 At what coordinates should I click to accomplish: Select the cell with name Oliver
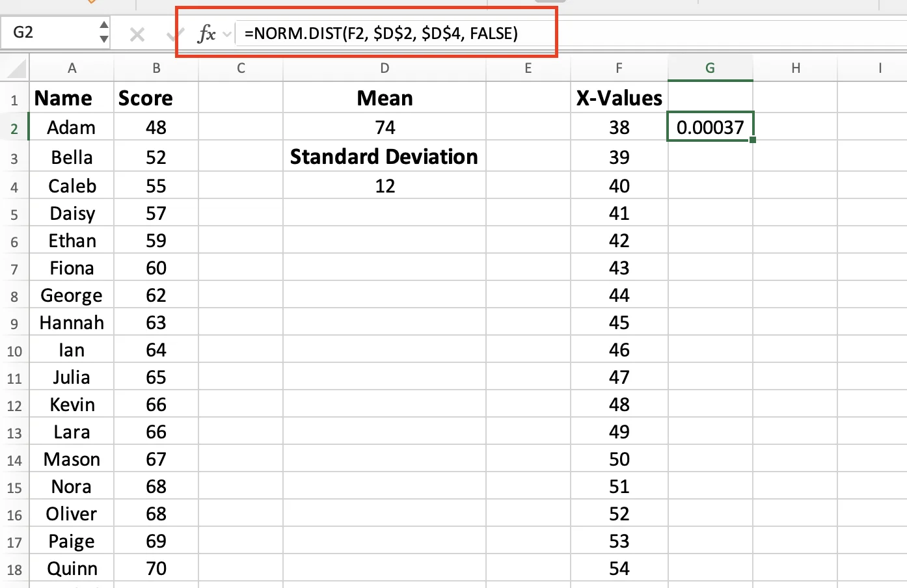click(x=72, y=513)
